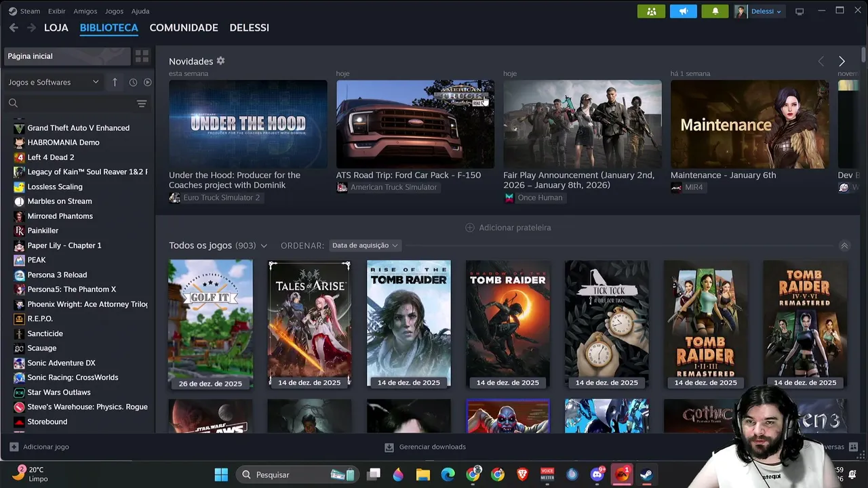The height and width of the screenshot is (488, 868).
Task: Open Brave browser from taskbar
Action: click(522, 474)
